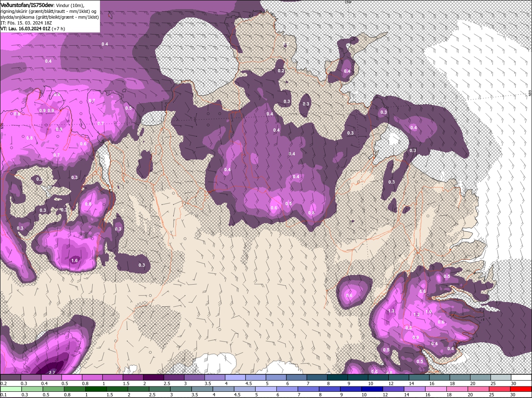Click the 0.1 label in bottom legend row

[x=3, y=395]
